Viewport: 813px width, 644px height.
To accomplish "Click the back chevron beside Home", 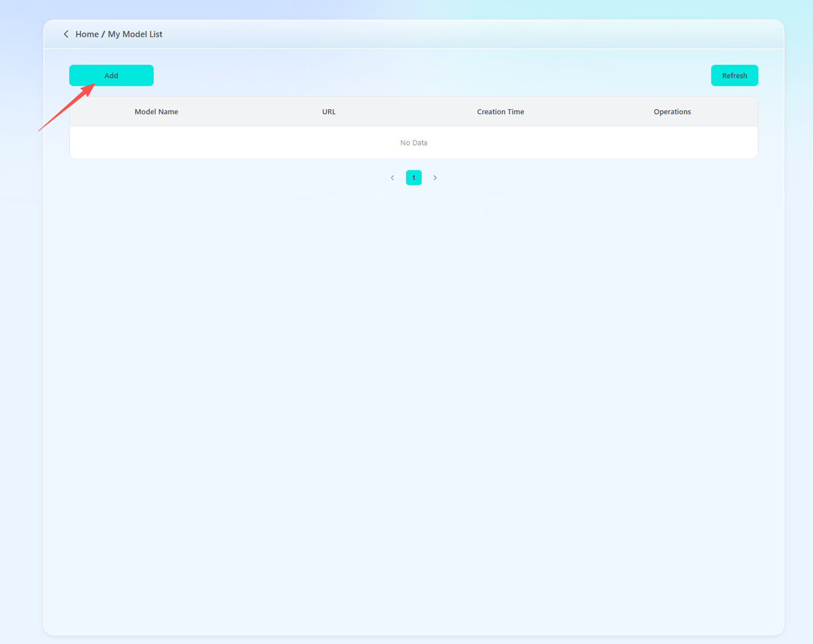I will [x=66, y=34].
